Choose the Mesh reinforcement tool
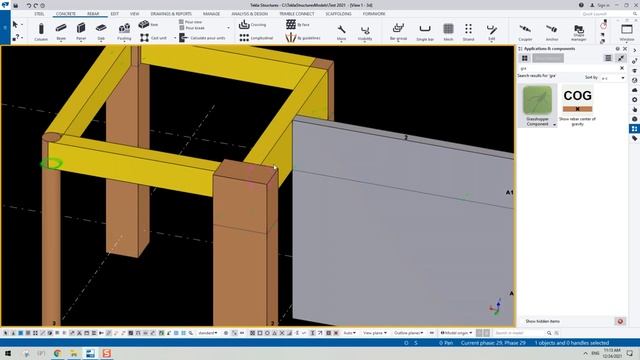The height and width of the screenshot is (360, 640). click(x=448, y=31)
